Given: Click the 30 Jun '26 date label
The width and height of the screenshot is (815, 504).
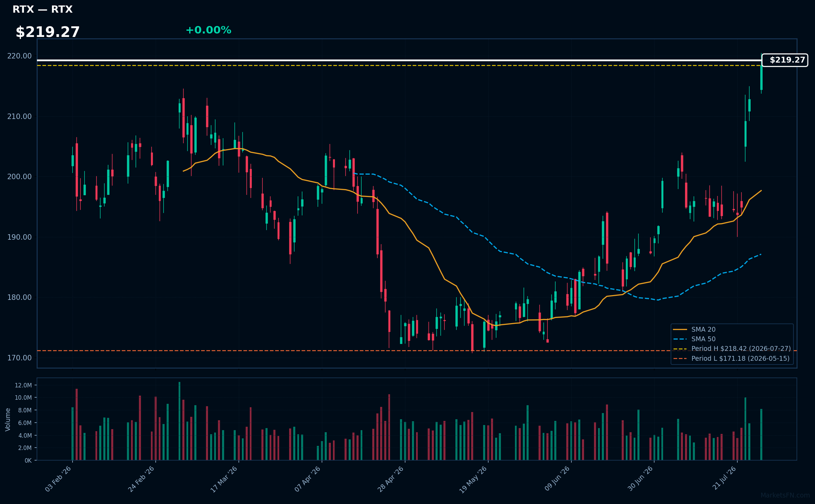Looking at the screenshot, I should [x=640, y=478].
